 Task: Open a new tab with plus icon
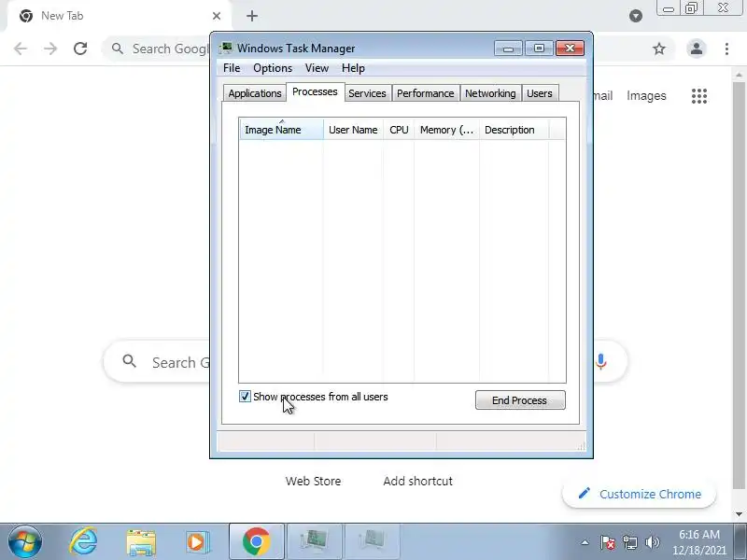point(252,16)
